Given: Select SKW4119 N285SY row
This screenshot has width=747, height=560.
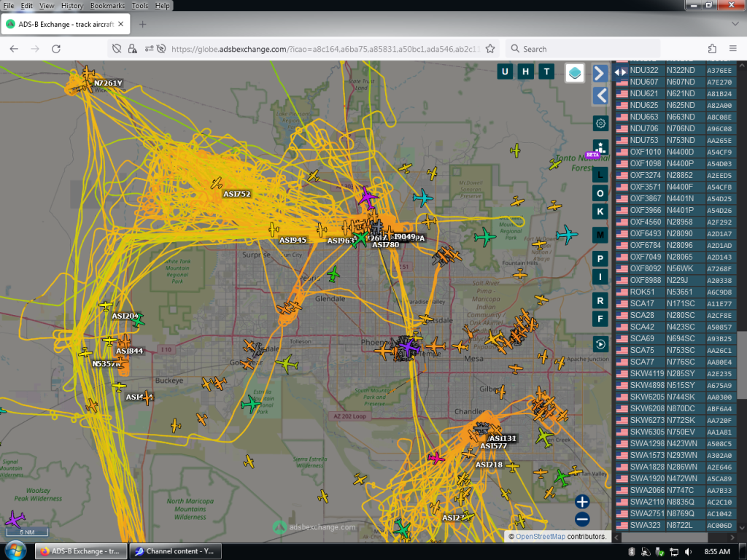Looking at the screenshot, I should [676, 373].
